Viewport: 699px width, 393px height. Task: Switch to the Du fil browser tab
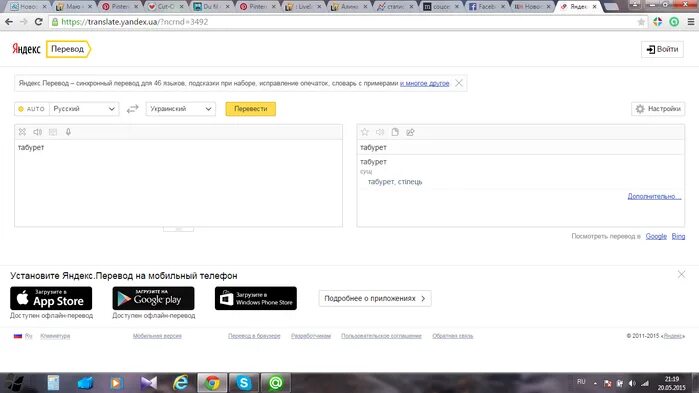tap(212, 7)
